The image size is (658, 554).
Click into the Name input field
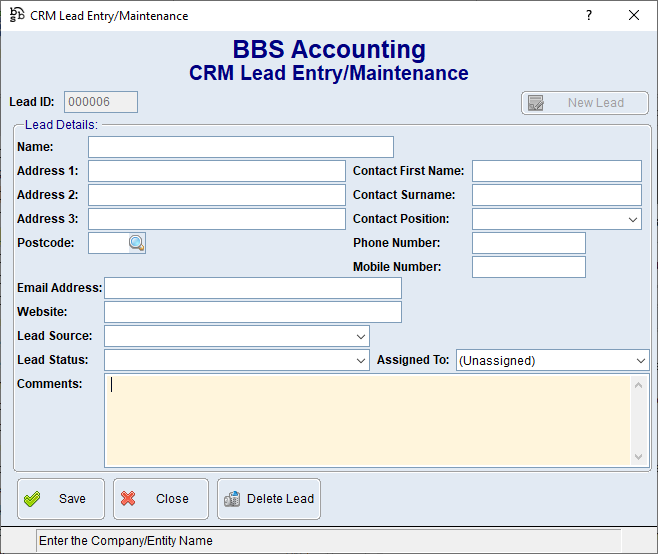click(241, 147)
